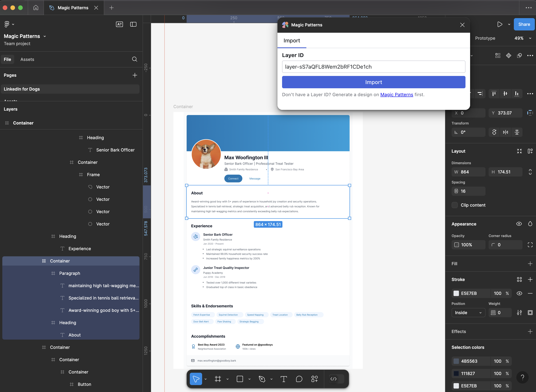Expand stroke position Inside dropdown
536x392 pixels.
468,313
